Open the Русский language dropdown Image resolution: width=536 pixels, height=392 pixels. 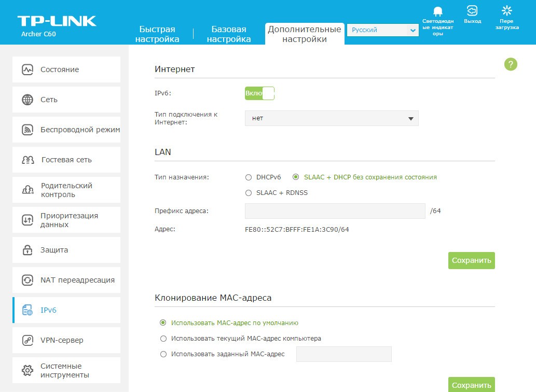382,31
